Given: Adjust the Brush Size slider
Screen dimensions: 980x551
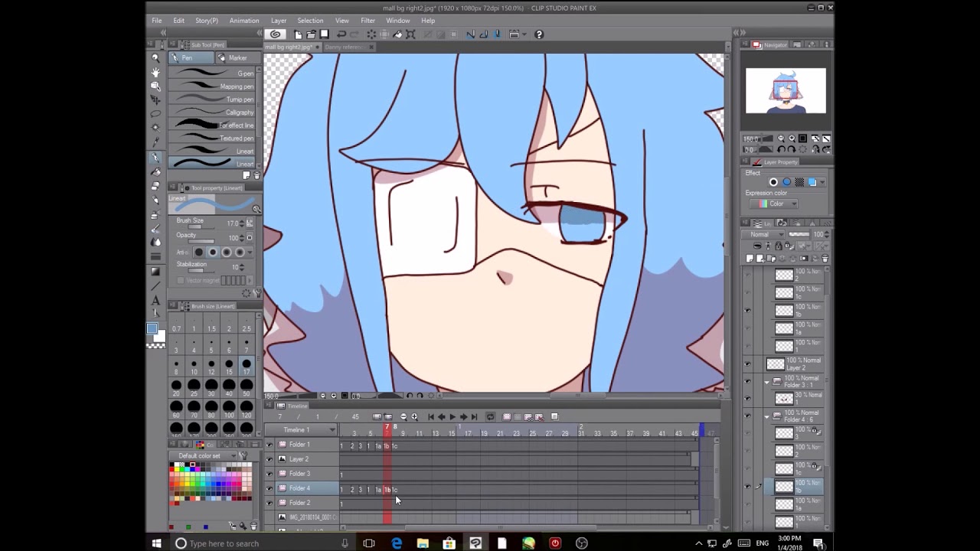Looking at the screenshot, I should tap(201, 227).
